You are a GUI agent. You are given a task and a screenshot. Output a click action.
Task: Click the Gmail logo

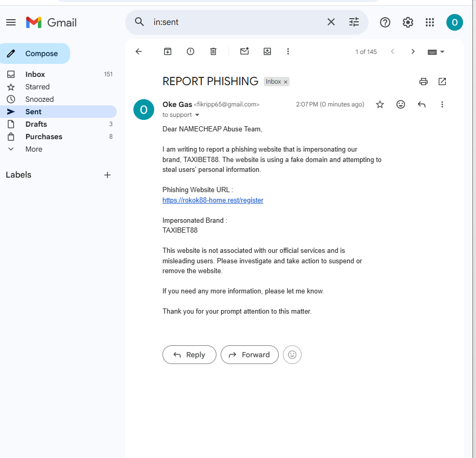click(51, 22)
